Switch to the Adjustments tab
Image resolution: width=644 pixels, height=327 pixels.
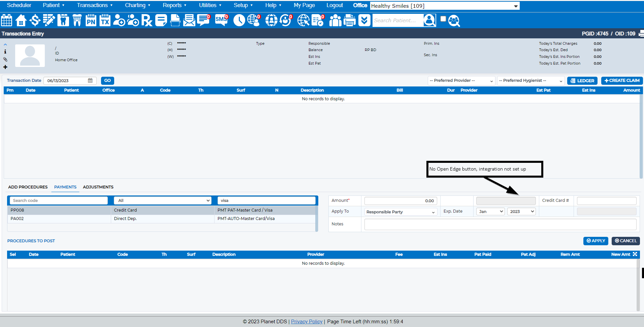click(98, 187)
